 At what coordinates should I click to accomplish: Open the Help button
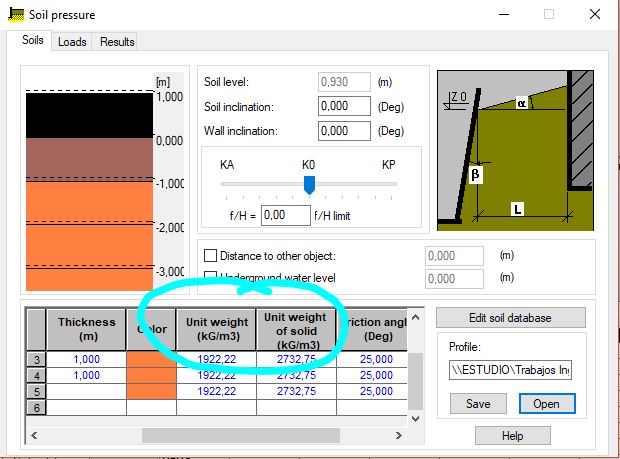tap(512, 436)
